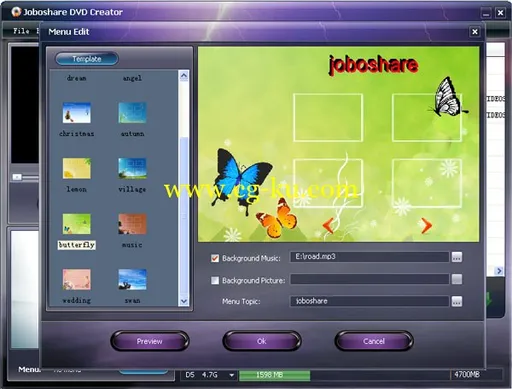Screen dimensions: 512x389
Task: Browse for a background picture file
Action: [457, 279]
